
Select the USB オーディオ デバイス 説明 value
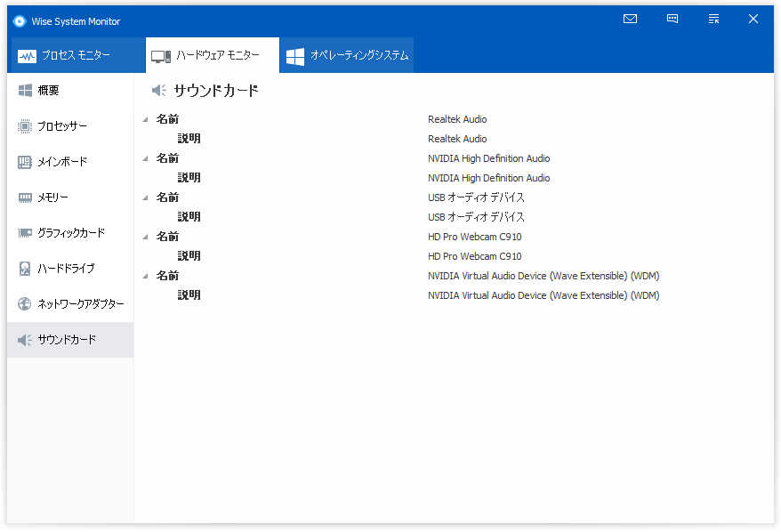tap(476, 217)
